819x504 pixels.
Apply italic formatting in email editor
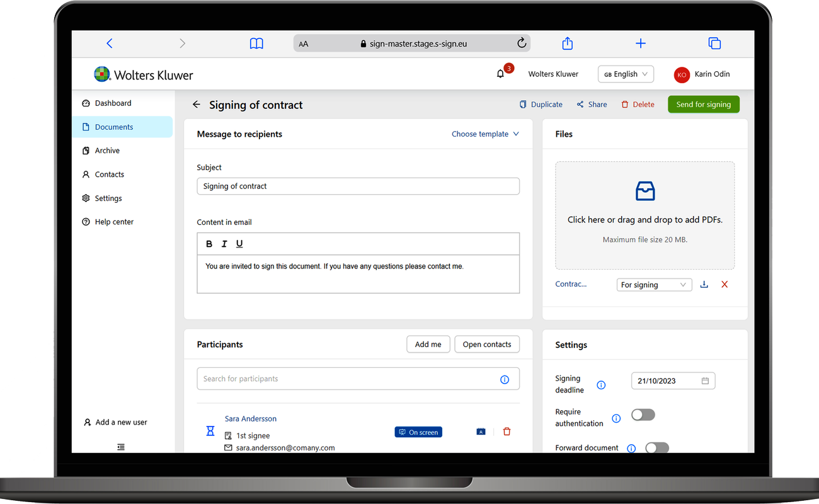(x=224, y=244)
